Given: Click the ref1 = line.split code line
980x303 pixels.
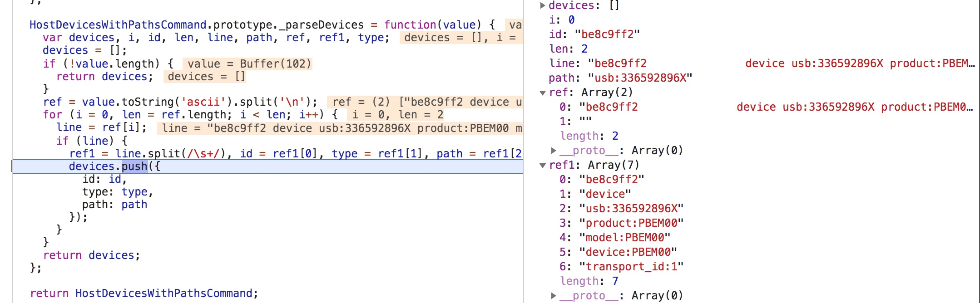Looking at the screenshot, I should pyautogui.click(x=296, y=154).
